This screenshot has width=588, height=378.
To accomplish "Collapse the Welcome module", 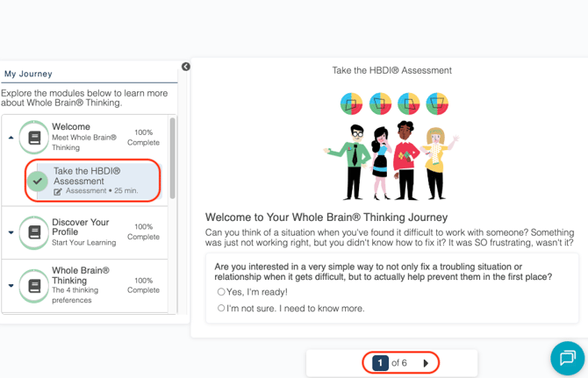I will tap(11, 138).
